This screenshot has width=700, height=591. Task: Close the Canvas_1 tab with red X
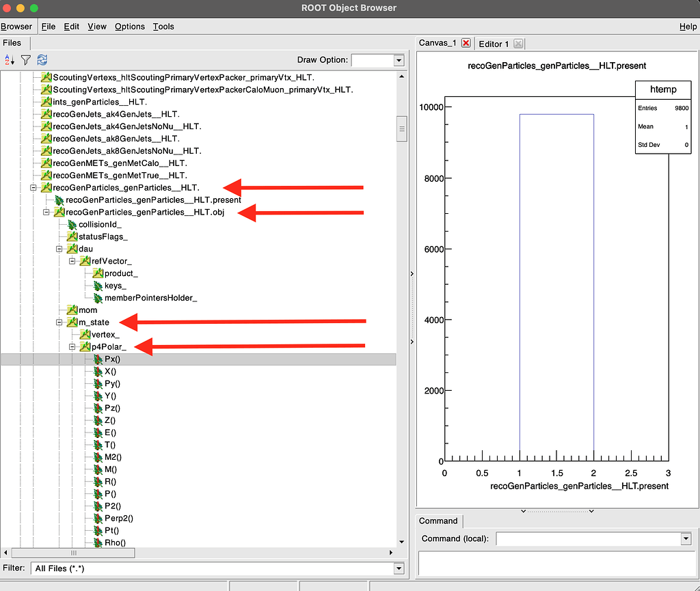[466, 43]
